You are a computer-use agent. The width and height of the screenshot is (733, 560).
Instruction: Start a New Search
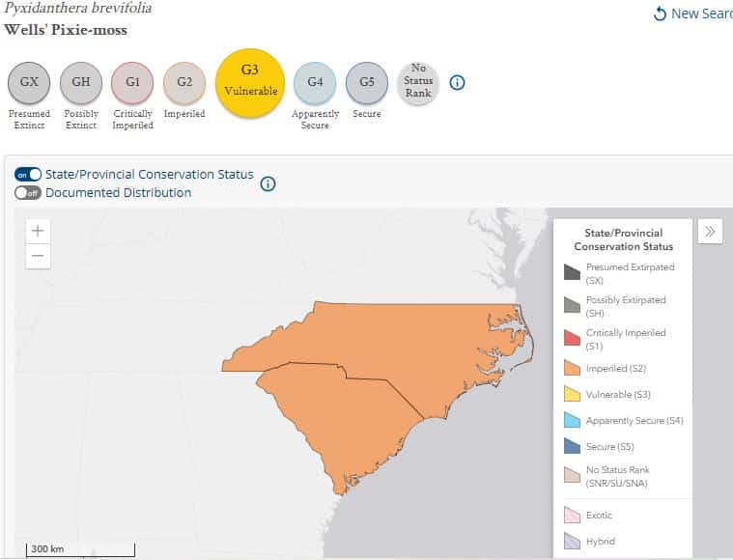pos(693,14)
